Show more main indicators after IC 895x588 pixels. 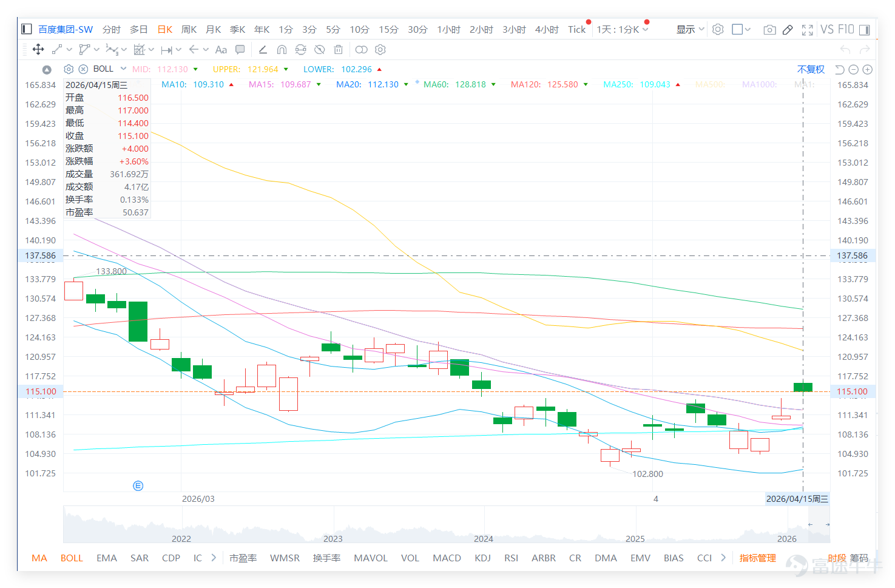pyautogui.click(x=214, y=558)
